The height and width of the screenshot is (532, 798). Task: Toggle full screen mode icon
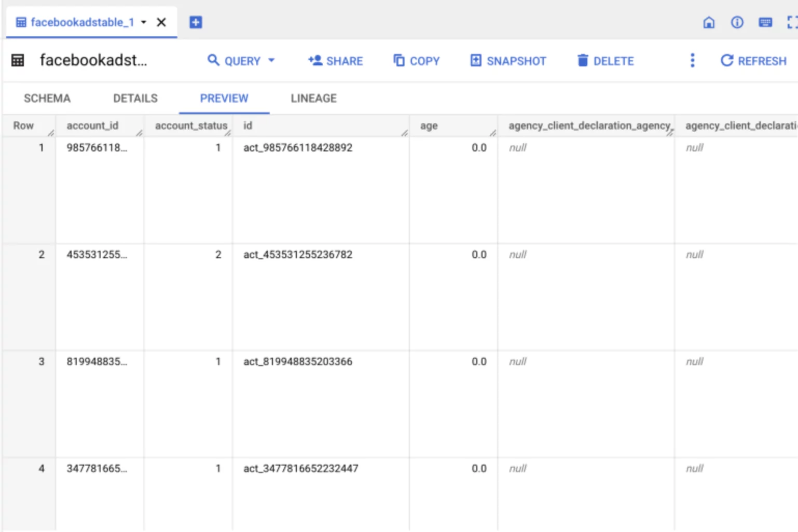(792, 22)
